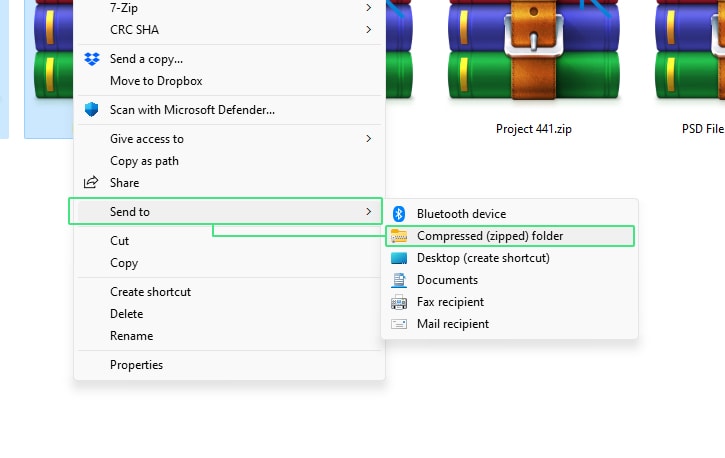Expand the CRC SHA submenu arrow

pyautogui.click(x=369, y=30)
